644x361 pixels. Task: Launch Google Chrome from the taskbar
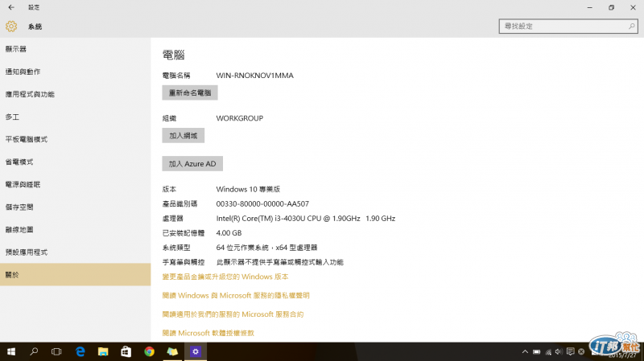(x=149, y=351)
